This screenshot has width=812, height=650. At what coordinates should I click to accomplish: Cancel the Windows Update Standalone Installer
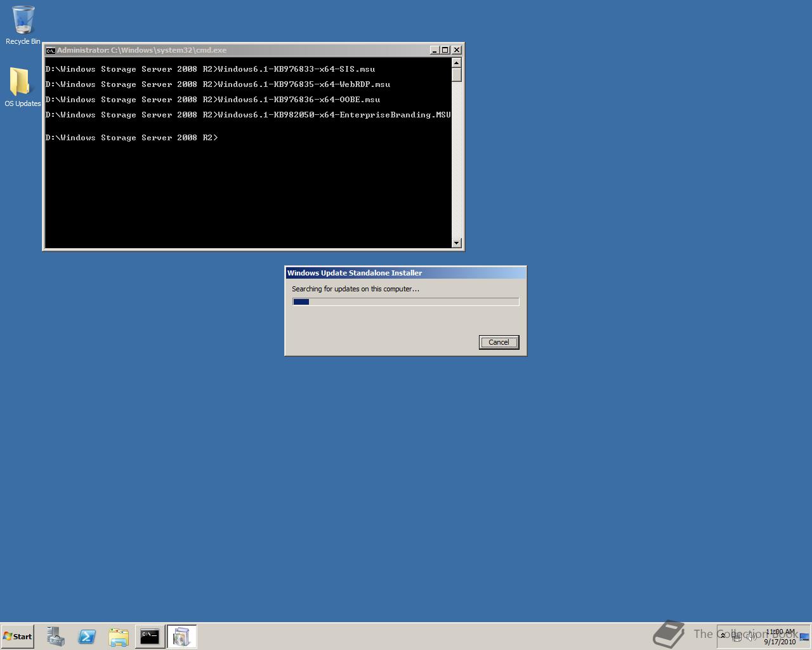pyautogui.click(x=499, y=342)
